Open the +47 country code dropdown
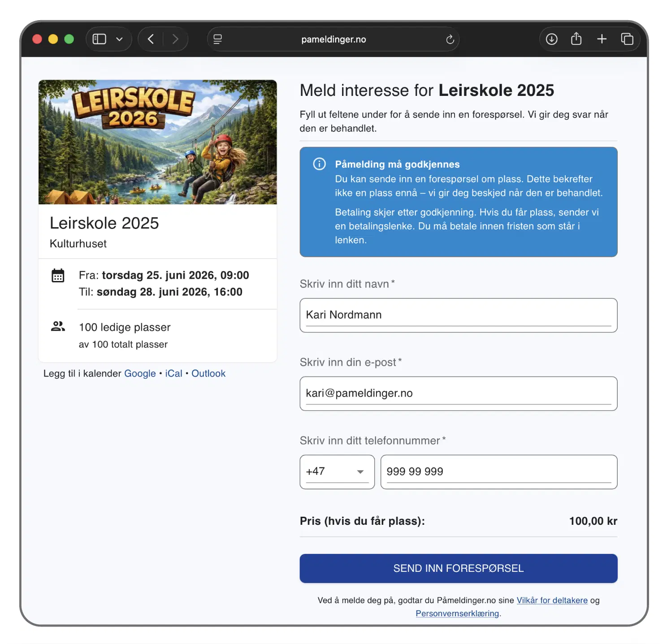Viewport: 667px width, 644px height. [337, 471]
